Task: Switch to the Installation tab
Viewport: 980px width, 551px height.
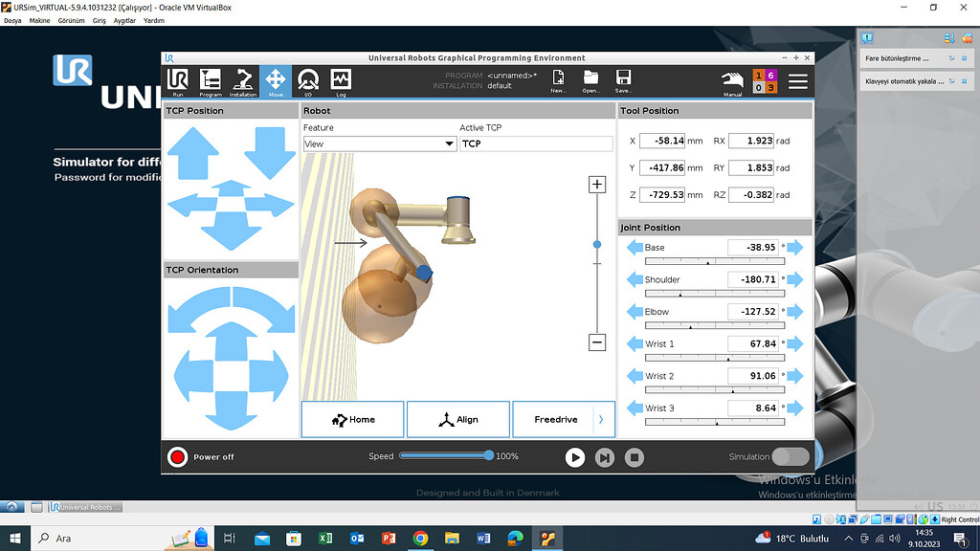Action: pyautogui.click(x=243, y=80)
